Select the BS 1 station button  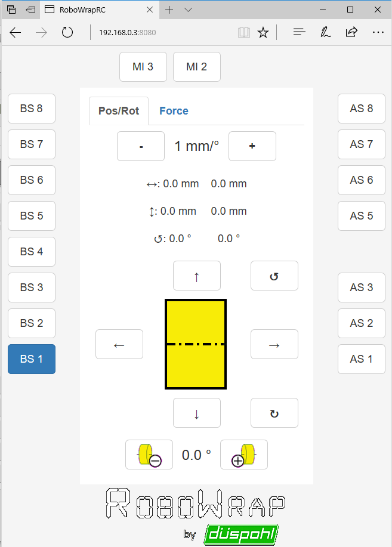coord(32,359)
